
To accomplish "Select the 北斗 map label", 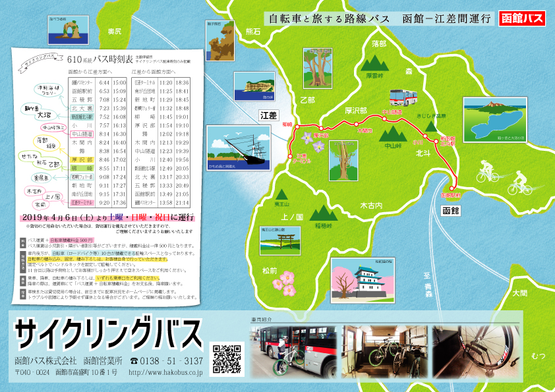I will coord(423,154).
